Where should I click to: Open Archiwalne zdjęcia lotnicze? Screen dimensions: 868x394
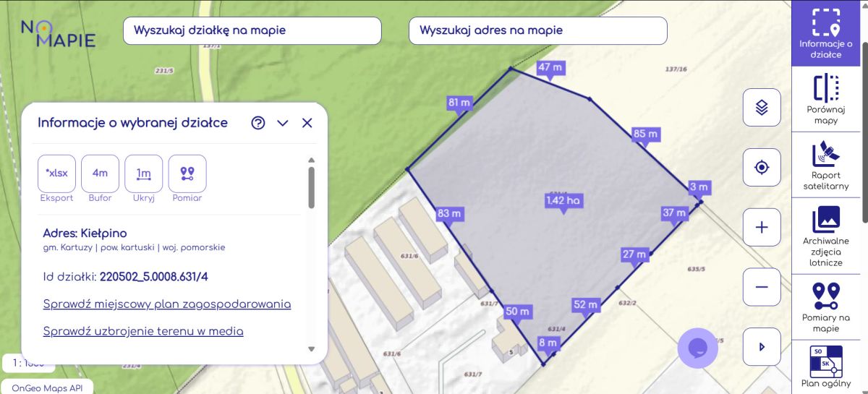pos(825,236)
